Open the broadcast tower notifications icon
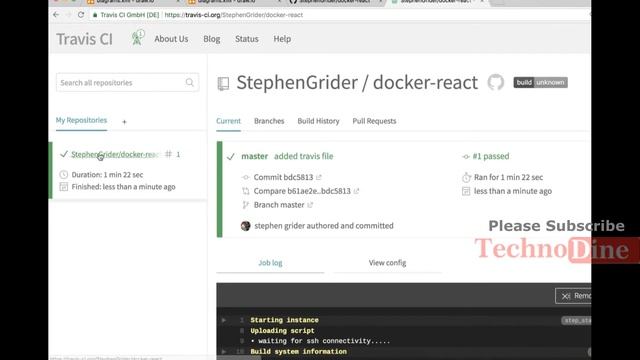The width and height of the screenshot is (640, 360). tap(138, 38)
